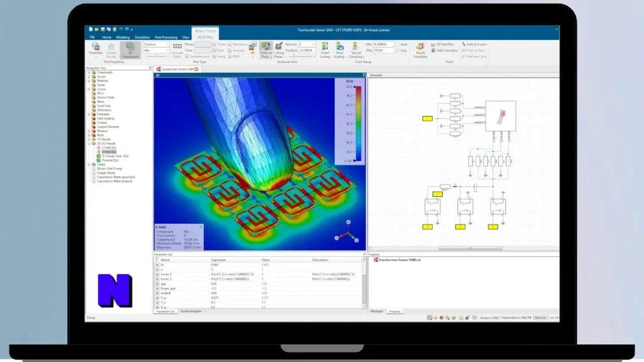
Task: Select the Progress tab
Action: 395,311
